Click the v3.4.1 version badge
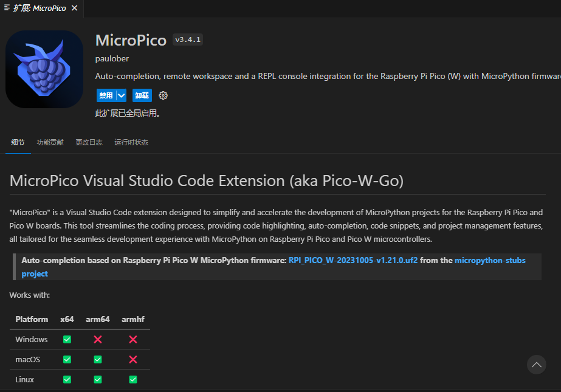The height and width of the screenshot is (392, 561). pyautogui.click(x=188, y=40)
